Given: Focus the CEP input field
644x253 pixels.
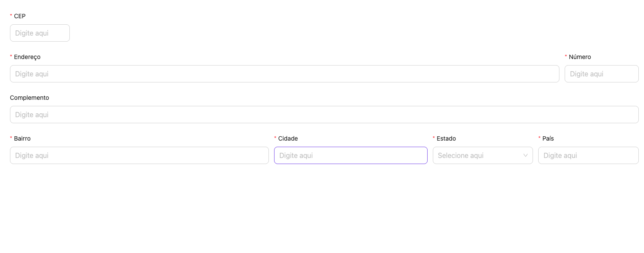Looking at the screenshot, I should [40, 33].
